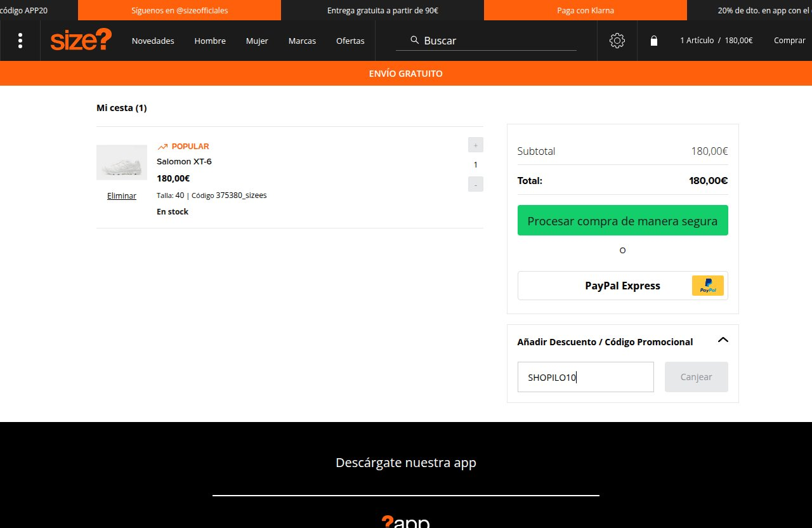Click Entrega gratuita a partir de 90€
The height and width of the screenshot is (528, 812).
click(x=383, y=10)
